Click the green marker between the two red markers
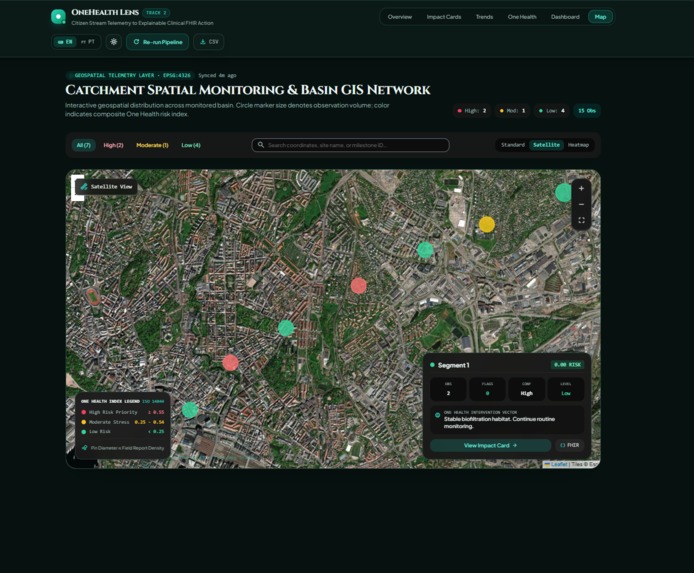Viewport: 694px width, 573px height. pos(286,328)
